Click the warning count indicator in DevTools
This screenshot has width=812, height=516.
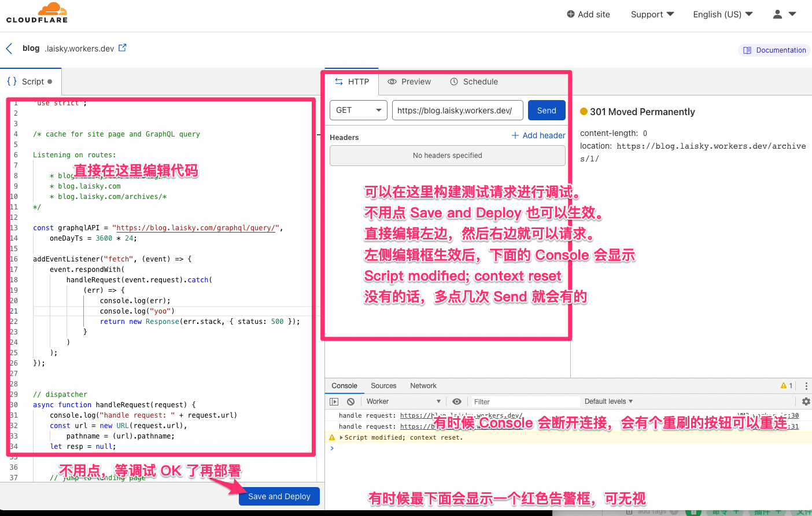pos(787,386)
